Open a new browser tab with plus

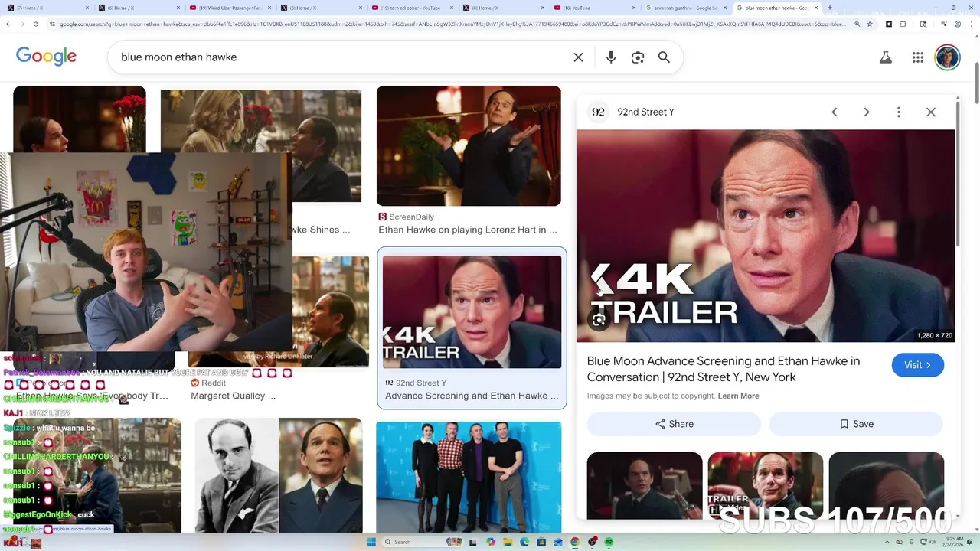point(829,8)
